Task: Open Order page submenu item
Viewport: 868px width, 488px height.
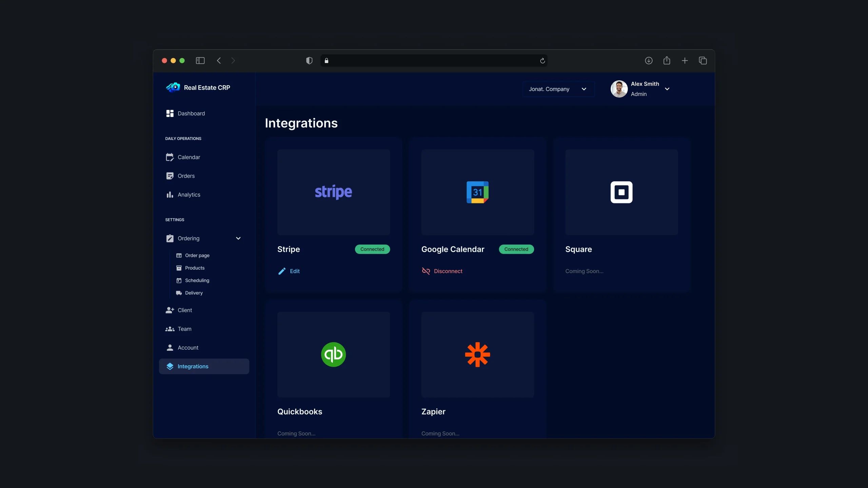Action: point(197,256)
